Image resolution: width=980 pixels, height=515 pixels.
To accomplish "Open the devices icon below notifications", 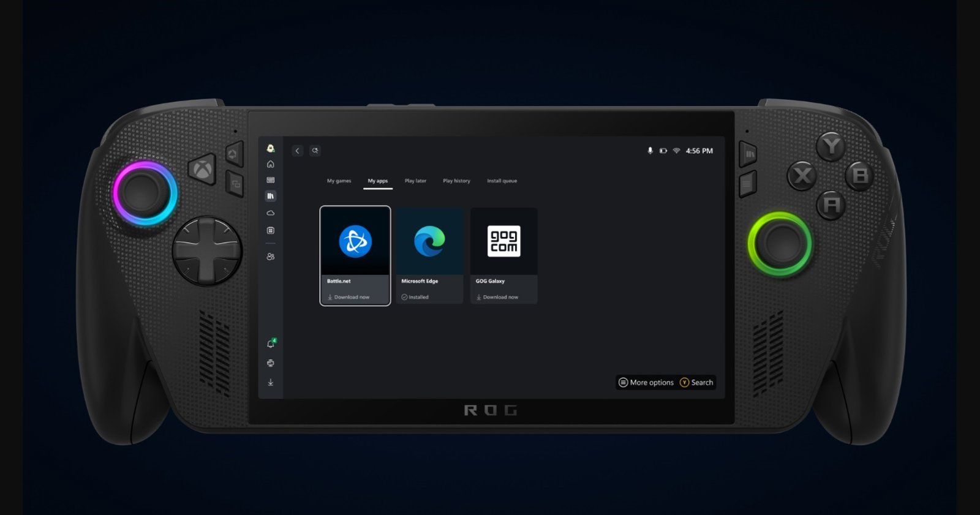I will 271,363.
